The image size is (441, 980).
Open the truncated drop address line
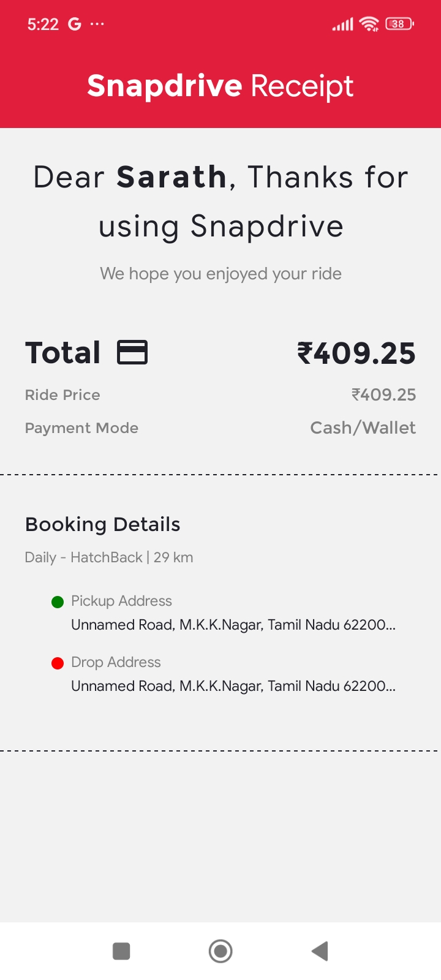tap(233, 686)
